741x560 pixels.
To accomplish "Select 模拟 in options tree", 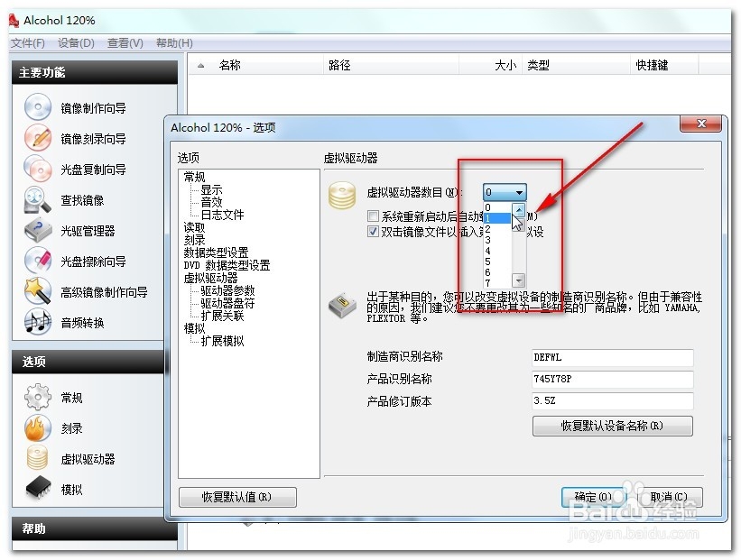I will (194, 328).
